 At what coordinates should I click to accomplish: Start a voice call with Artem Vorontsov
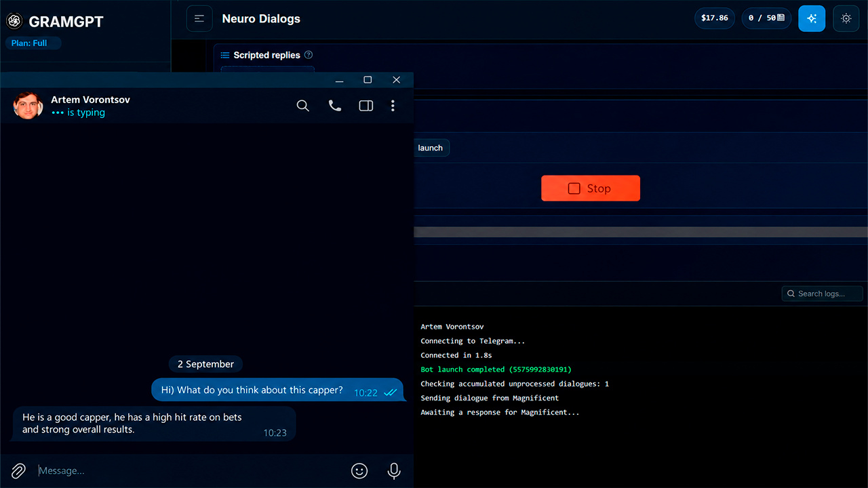(x=335, y=106)
